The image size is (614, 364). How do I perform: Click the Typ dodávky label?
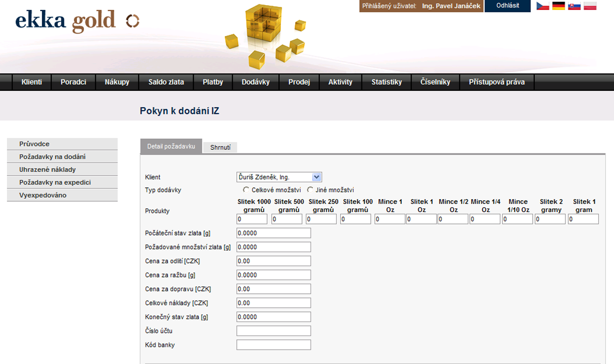(x=163, y=190)
